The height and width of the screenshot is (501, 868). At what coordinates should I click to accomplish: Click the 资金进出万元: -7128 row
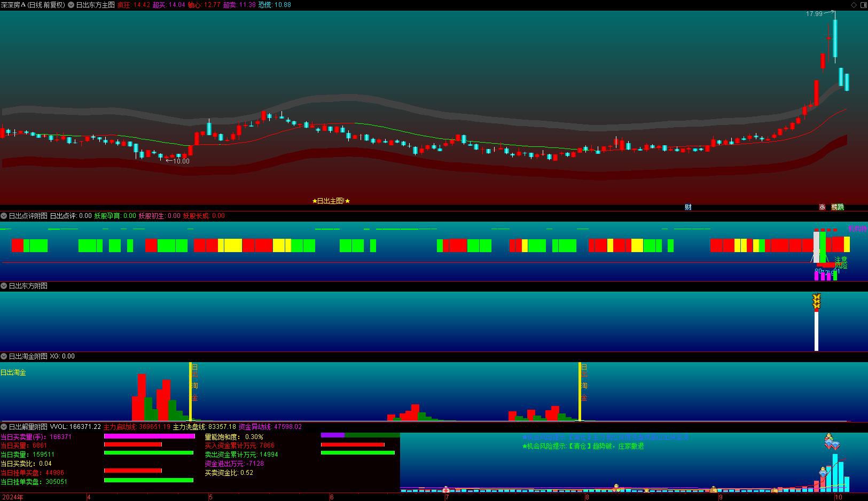[234, 464]
